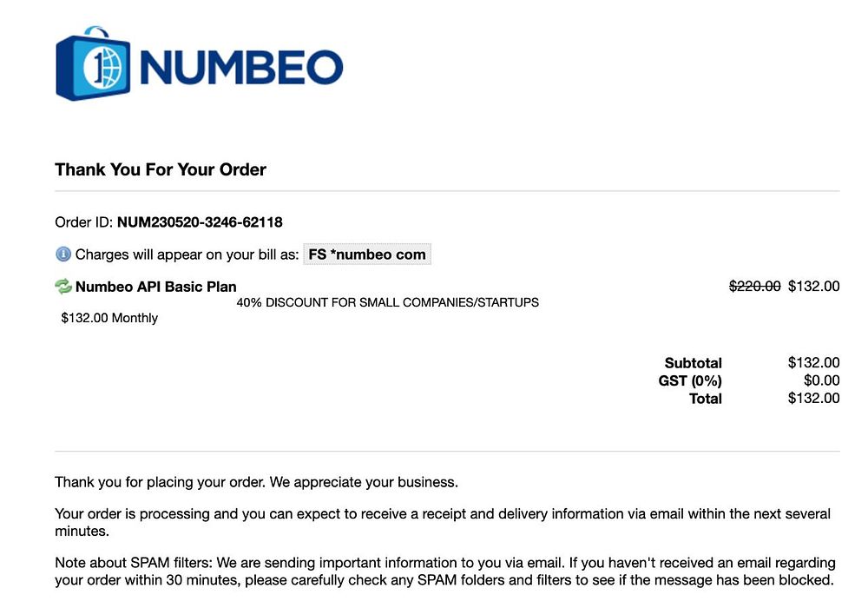868x608 pixels.
Task: Click the $0.00 GST amount
Action: [x=821, y=380]
